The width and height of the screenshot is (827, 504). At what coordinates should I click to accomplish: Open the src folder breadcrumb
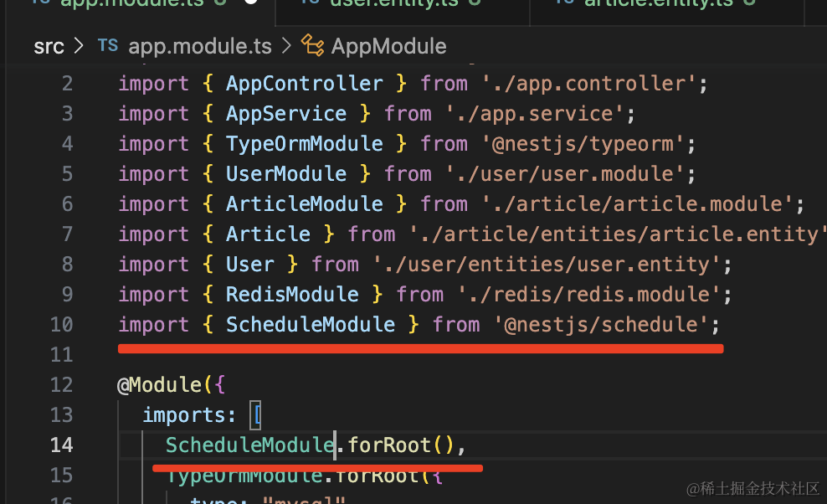click(49, 46)
